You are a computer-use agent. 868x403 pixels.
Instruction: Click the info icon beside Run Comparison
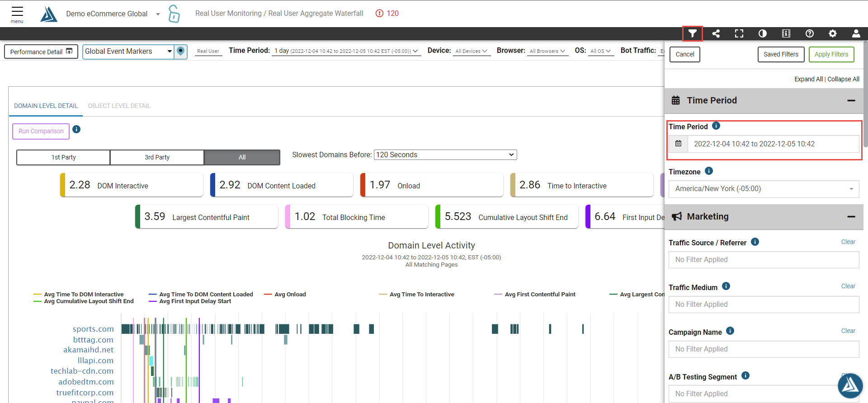[76, 130]
